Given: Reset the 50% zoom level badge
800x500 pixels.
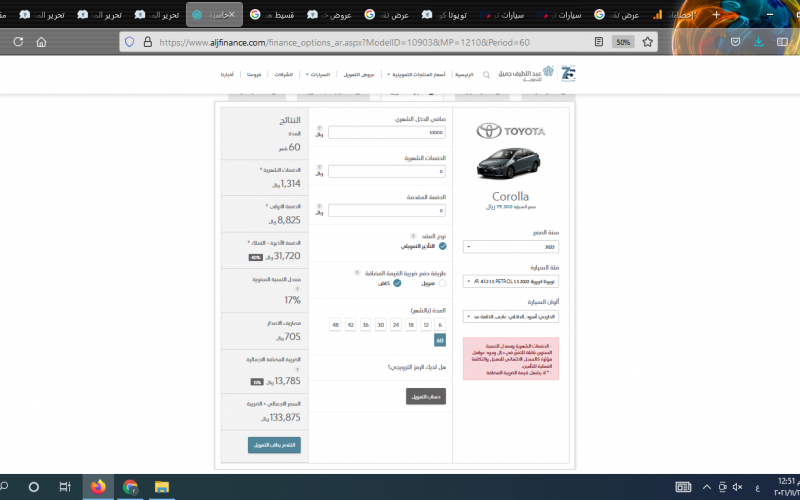Looking at the screenshot, I should (623, 42).
